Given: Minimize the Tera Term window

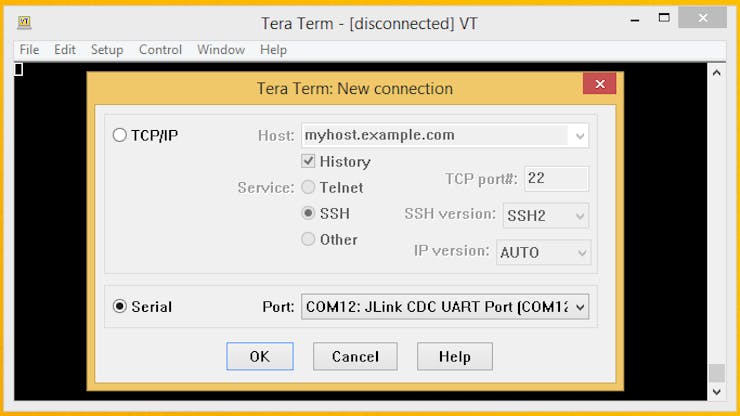Looking at the screenshot, I should pos(629,18).
